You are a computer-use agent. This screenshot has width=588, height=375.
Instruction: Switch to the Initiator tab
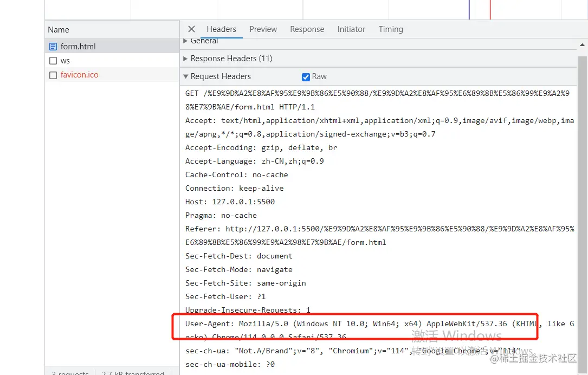(x=351, y=29)
